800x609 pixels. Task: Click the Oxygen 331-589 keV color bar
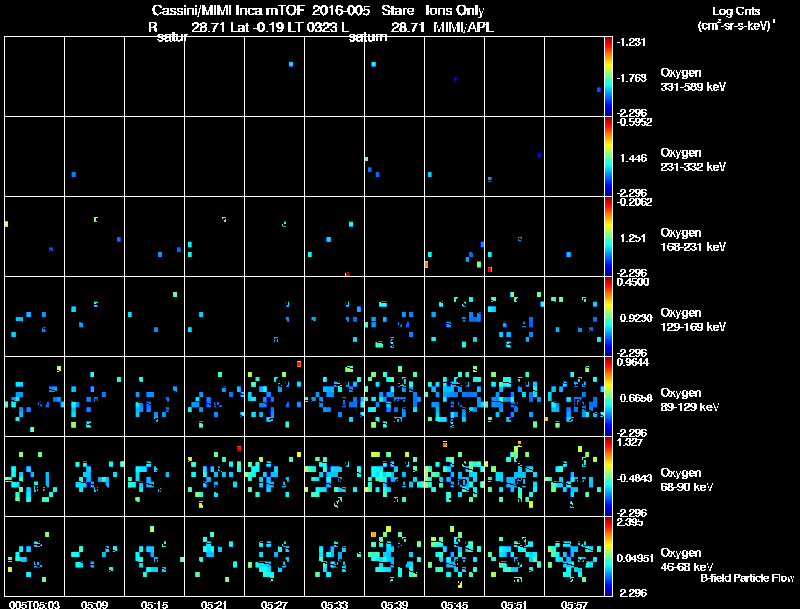[x=608, y=77]
